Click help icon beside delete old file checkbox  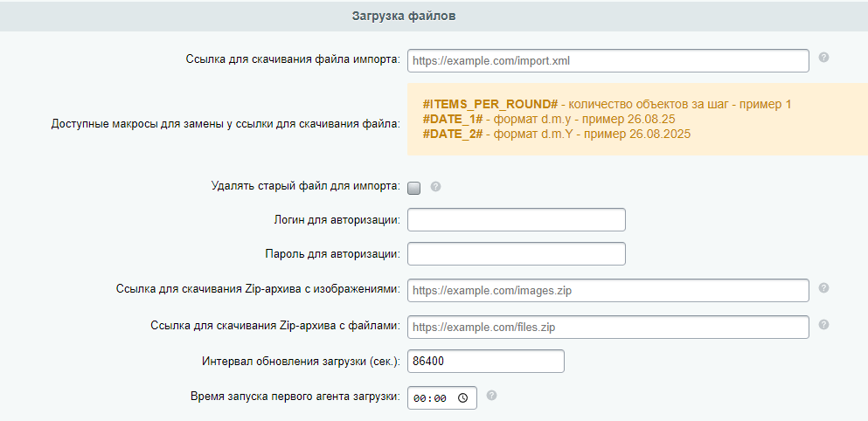pyautogui.click(x=435, y=186)
